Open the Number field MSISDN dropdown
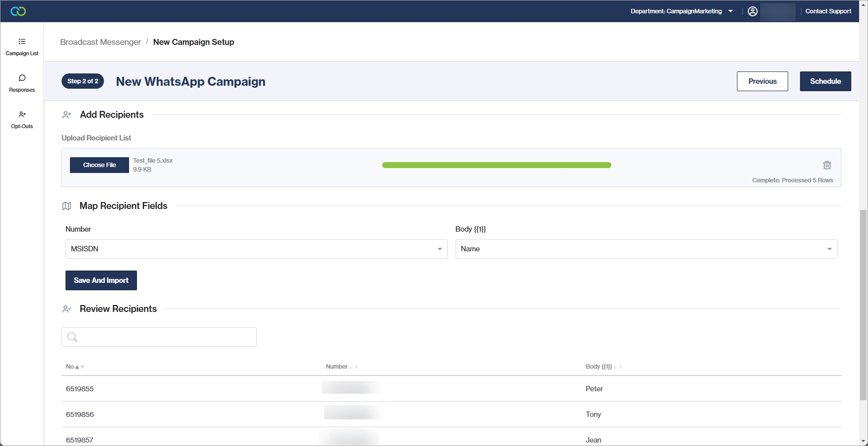Screen dimensions: 868x446 (256, 249)
